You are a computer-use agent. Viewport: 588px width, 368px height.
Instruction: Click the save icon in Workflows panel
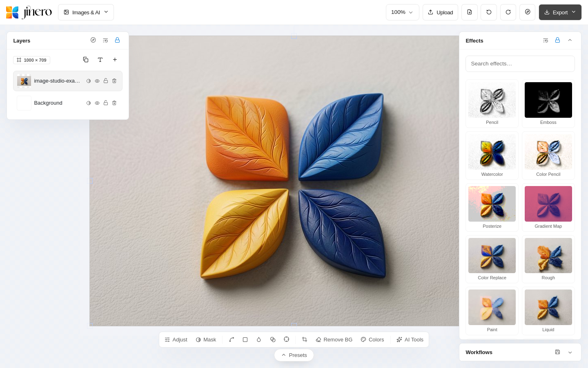(x=557, y=352)
